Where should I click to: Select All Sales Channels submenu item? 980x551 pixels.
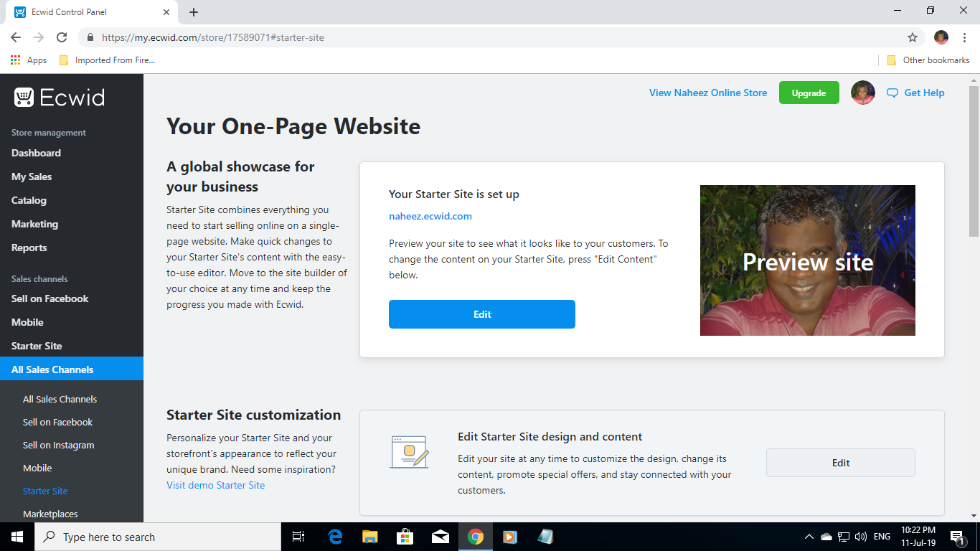pyautogui.click(x=60, y=399)
